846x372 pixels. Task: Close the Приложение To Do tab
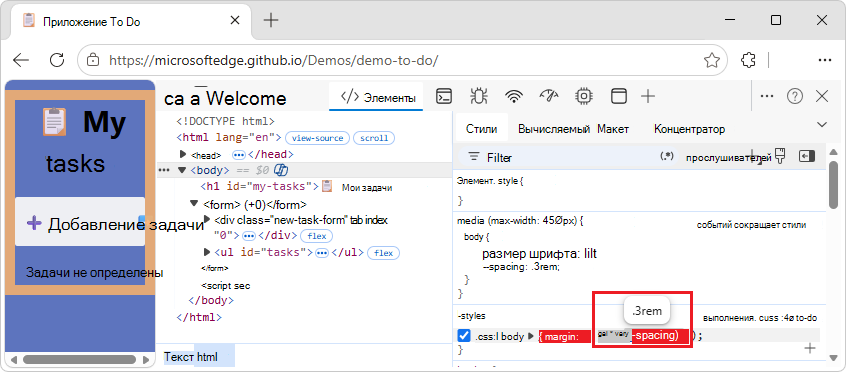coord(235,21)
